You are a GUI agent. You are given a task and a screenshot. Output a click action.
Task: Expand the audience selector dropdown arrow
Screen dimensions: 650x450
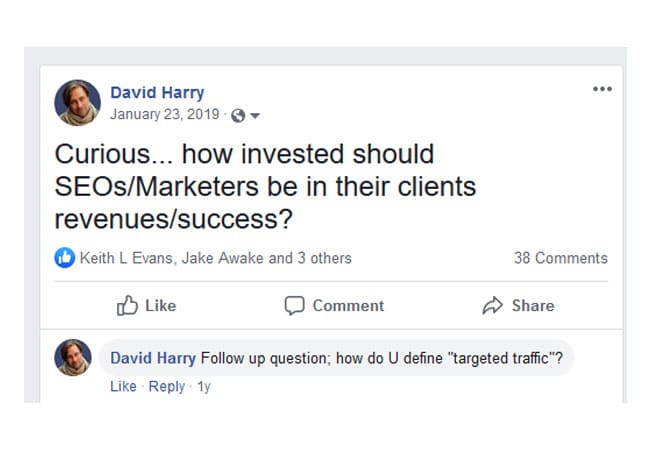(x=255, y=116)
